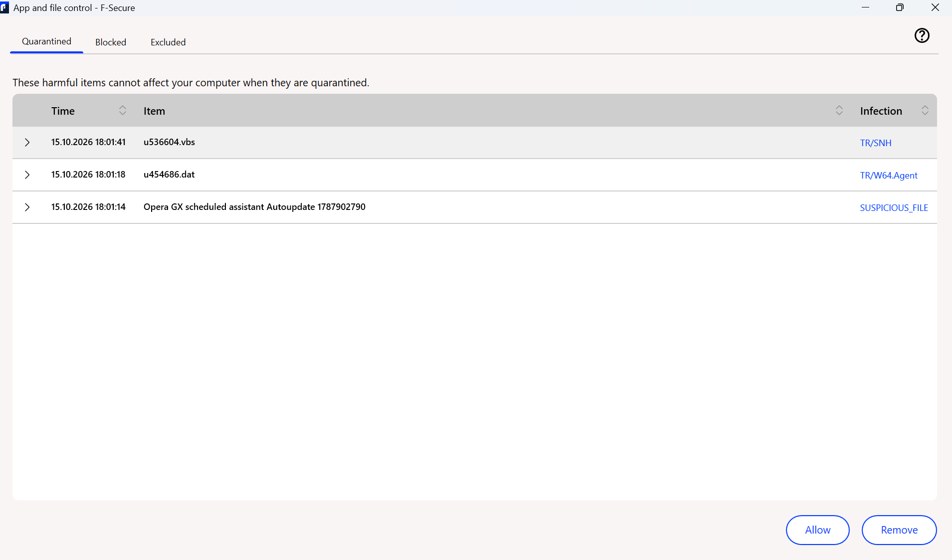The image size is (952, 560).
Task: Switch to the Quarantined tab
Action: [46, 41]
